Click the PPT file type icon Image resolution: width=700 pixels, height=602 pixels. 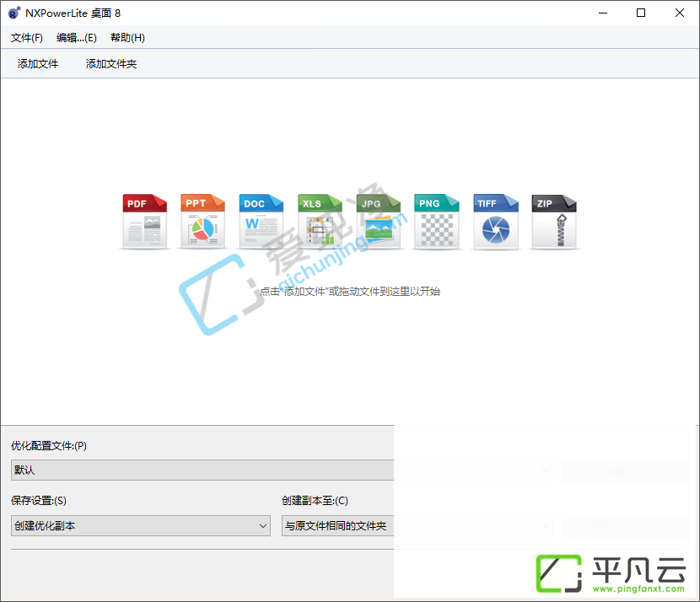[202, 222]
